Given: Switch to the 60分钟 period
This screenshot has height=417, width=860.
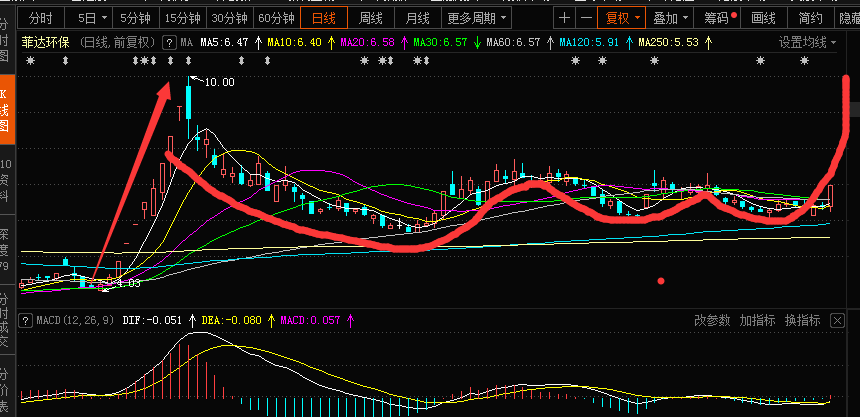Looking at the screenshot, I should click(x=276, y=18).
